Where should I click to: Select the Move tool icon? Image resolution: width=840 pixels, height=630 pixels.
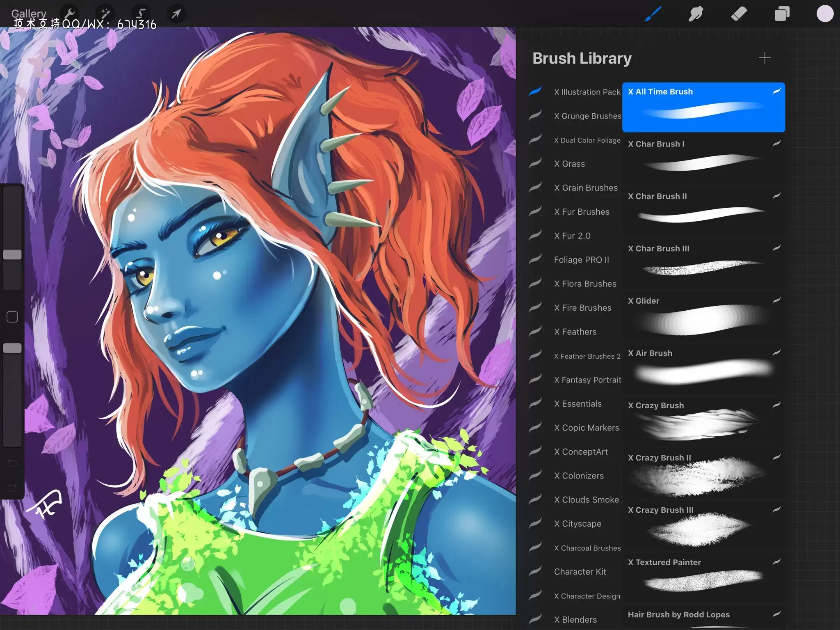pos(175,13)
